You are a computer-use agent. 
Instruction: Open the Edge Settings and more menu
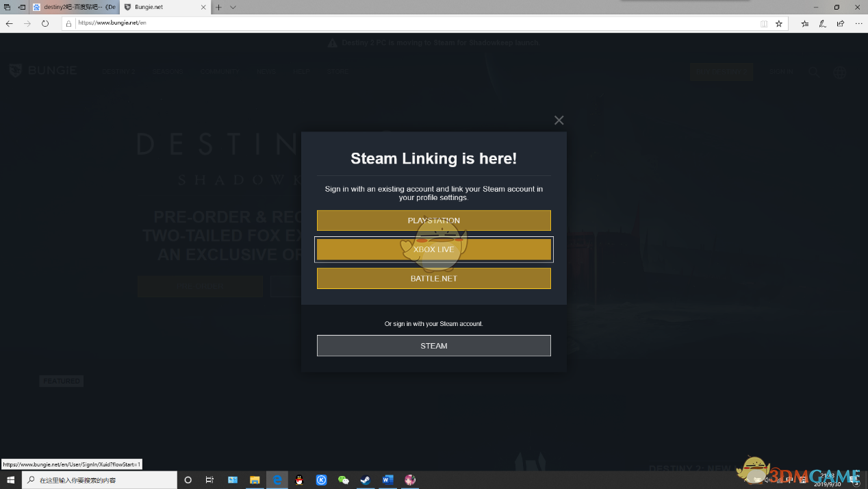click(858, 23)
